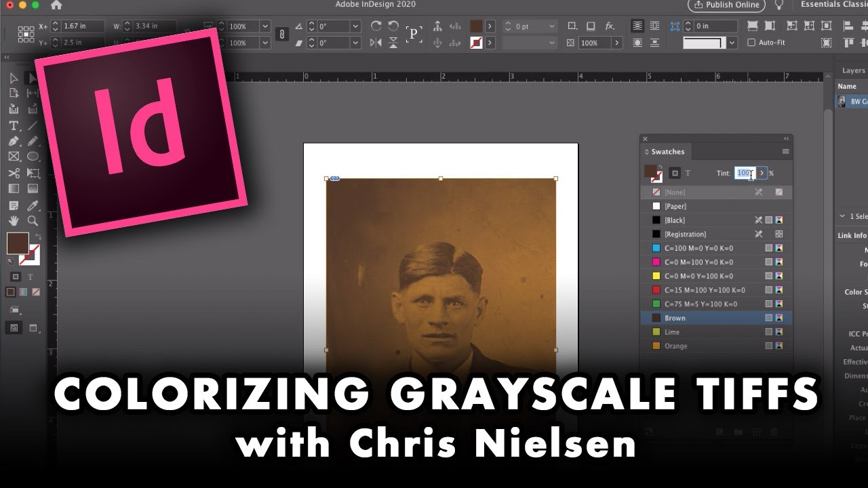Click the rotate 90° counter-clockwise icon
Image resolution: width=868 pixels, height=488 pixels.
click(393, 26)
